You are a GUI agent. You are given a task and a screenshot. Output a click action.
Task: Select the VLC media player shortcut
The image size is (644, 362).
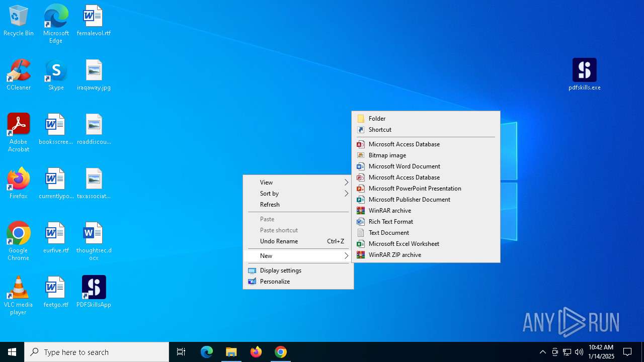(x=19, y=296)
